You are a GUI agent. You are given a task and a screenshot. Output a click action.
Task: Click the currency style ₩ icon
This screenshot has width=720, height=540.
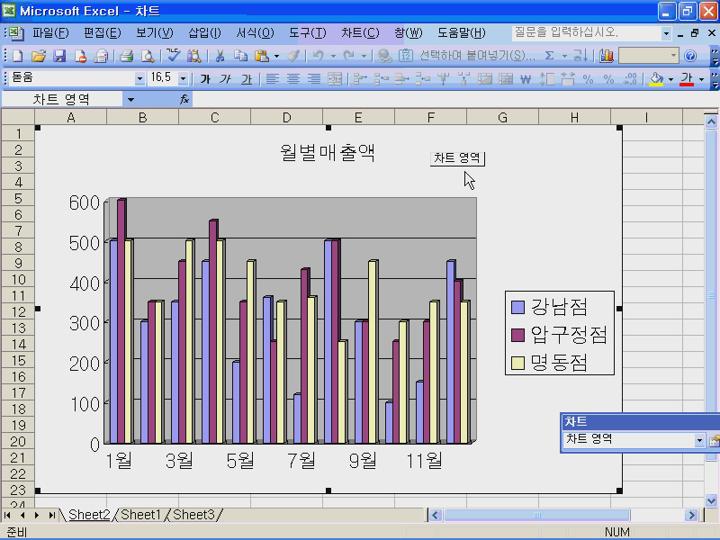[x=526, y=79]
